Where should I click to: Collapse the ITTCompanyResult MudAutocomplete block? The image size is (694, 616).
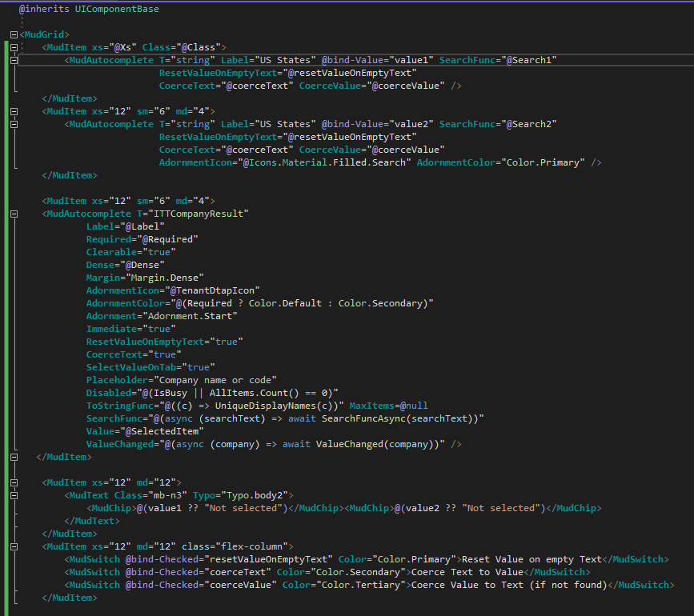(14, 214)
